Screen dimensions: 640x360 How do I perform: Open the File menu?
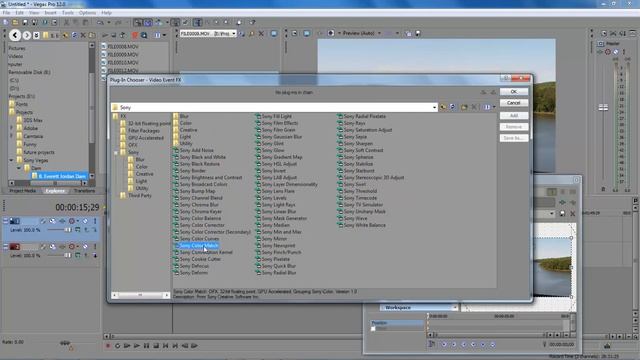(x=7, y=13)
